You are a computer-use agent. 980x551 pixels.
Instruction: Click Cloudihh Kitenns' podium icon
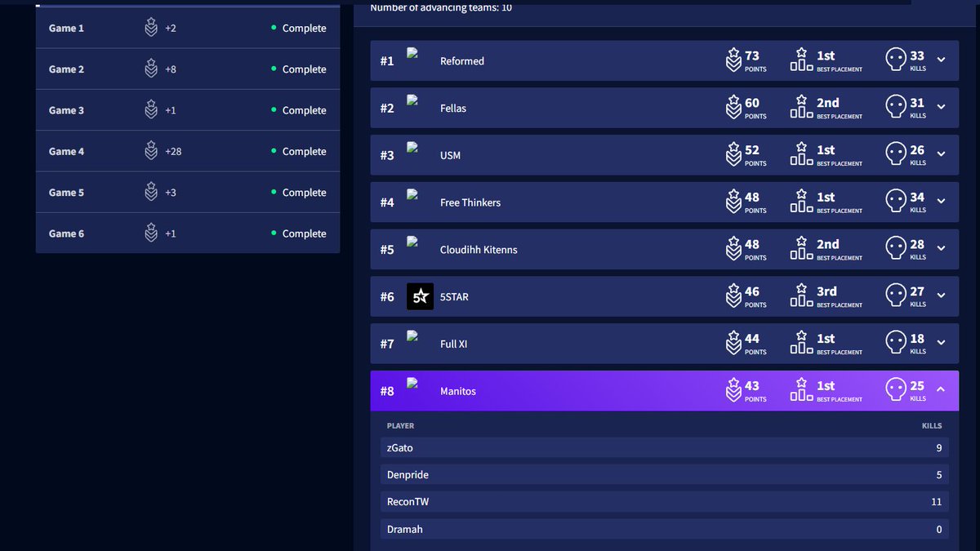point(801,248)
